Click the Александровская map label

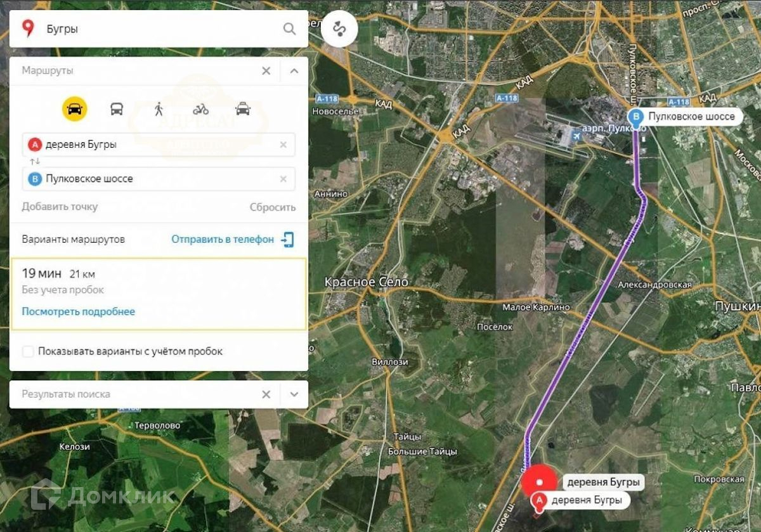click(655, 285)
